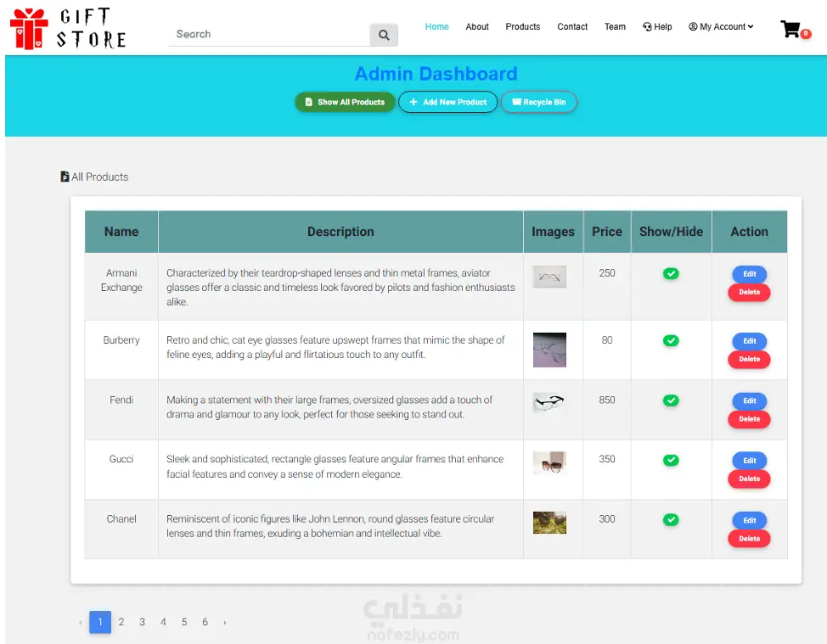Click the previous page arrow
Screen dimensions: 827x644
pos(80,623)
